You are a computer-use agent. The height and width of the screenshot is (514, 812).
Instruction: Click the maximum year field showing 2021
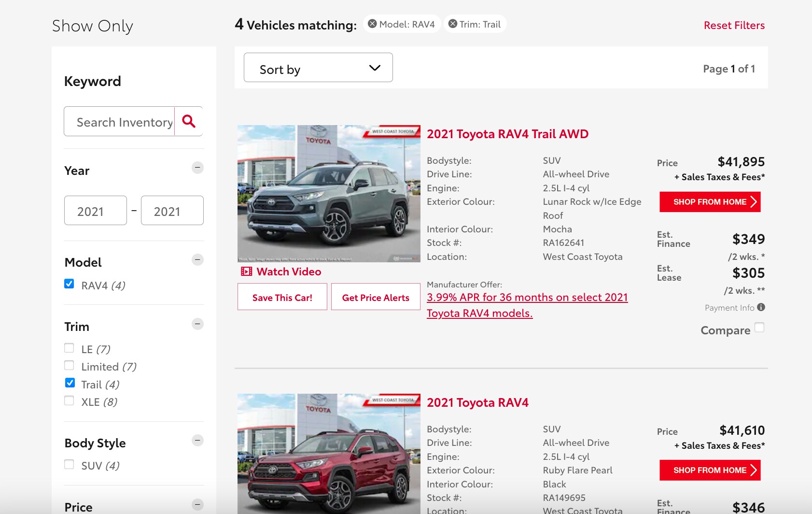172,210
